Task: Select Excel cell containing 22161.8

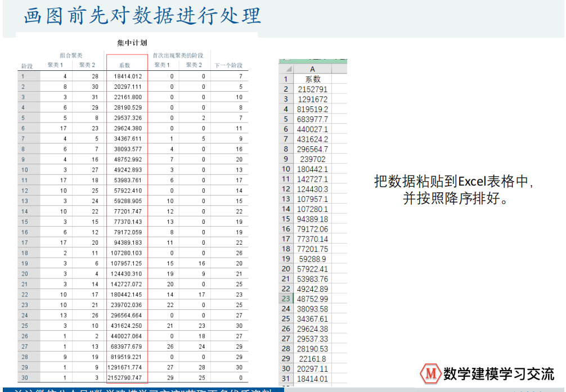Action: click(x=313, y=359)
